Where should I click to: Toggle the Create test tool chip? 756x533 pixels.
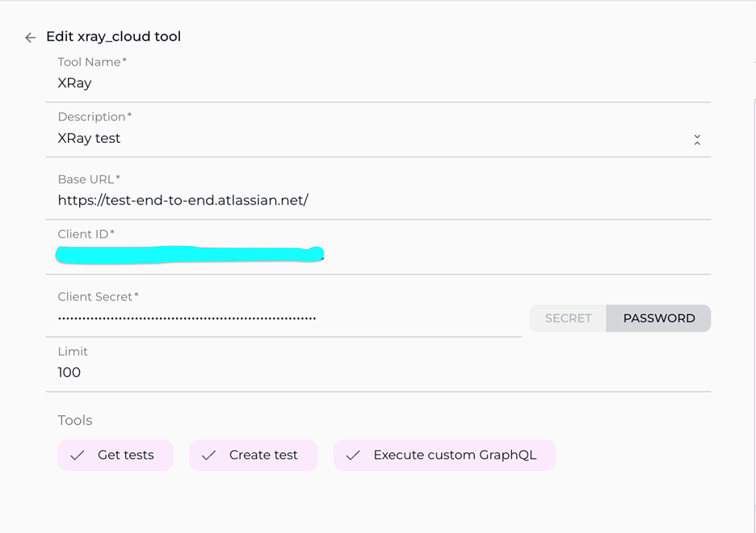pyautogui.click(x=253, y=455)
